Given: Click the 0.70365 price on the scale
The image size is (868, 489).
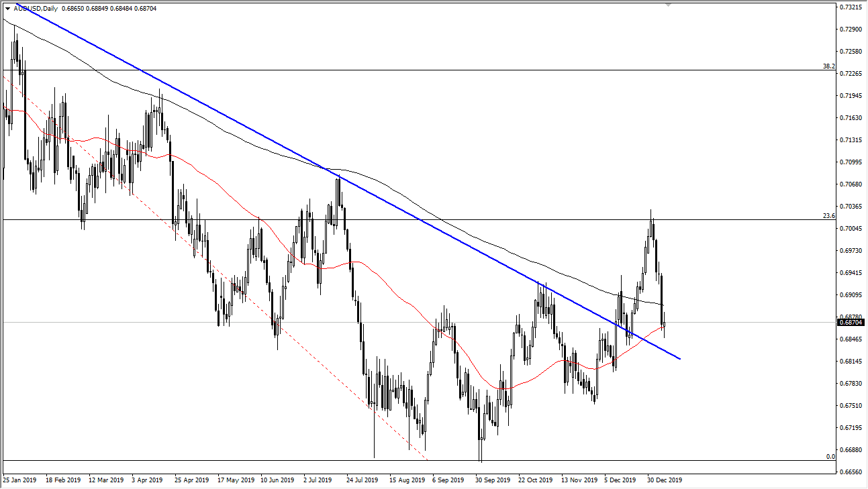Looking at the screenshot, I should click(850, 207).
